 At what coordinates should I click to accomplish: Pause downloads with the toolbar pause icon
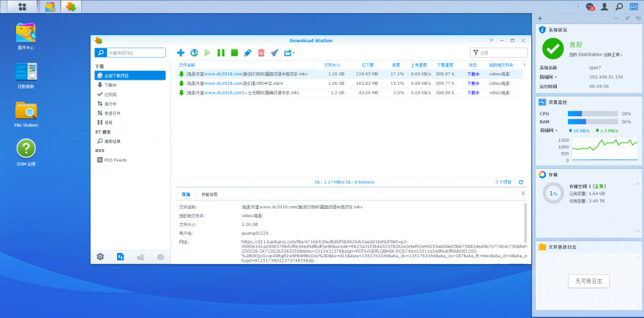pos(220,53)
